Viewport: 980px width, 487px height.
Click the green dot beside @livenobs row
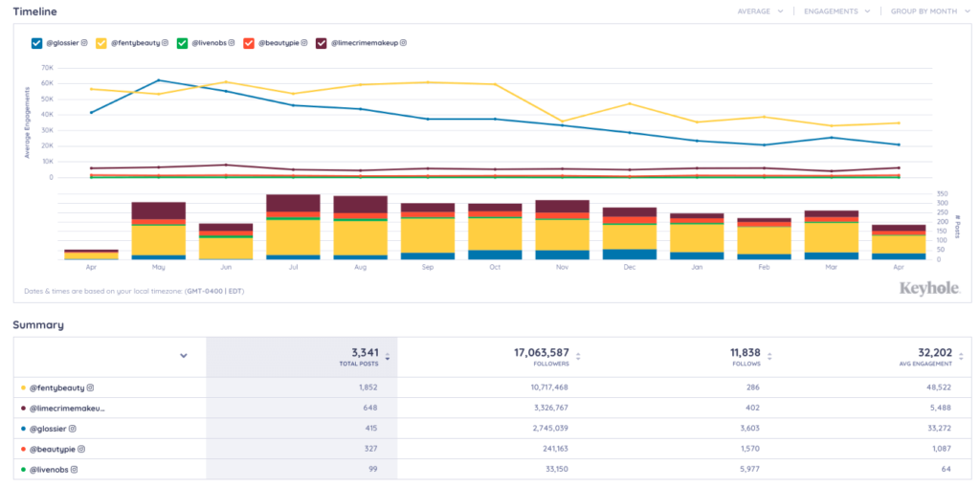[23, 470]
